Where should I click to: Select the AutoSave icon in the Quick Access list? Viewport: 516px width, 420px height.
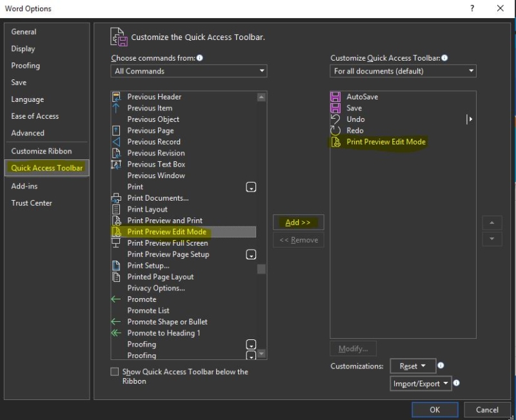[x=335, y=96]
